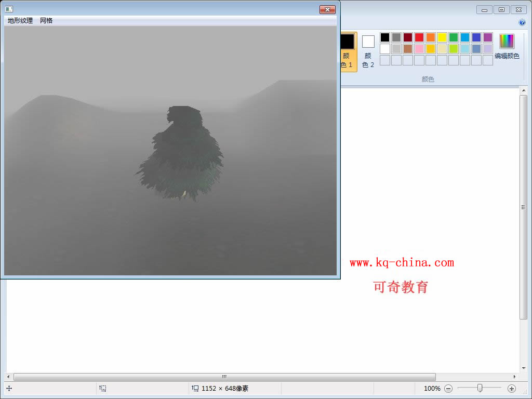This screenshot has width=532, height=399.
Task: Click the selection size icon in the status bar
Action: pyautogui.click(x=103, y=388)
